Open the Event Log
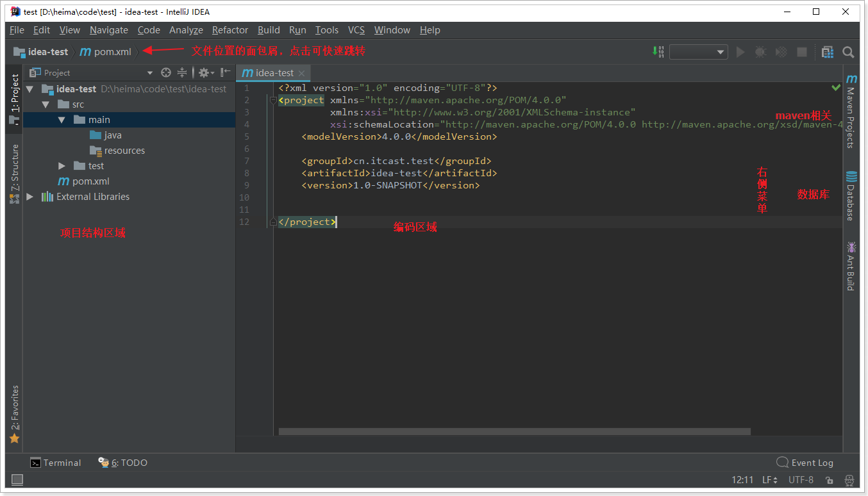The image size is (868, 496). (805, 463)
